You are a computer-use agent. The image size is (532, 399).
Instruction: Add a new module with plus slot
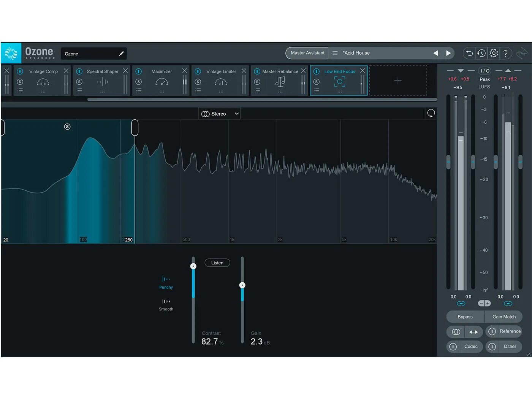click(x=398, y=81)
